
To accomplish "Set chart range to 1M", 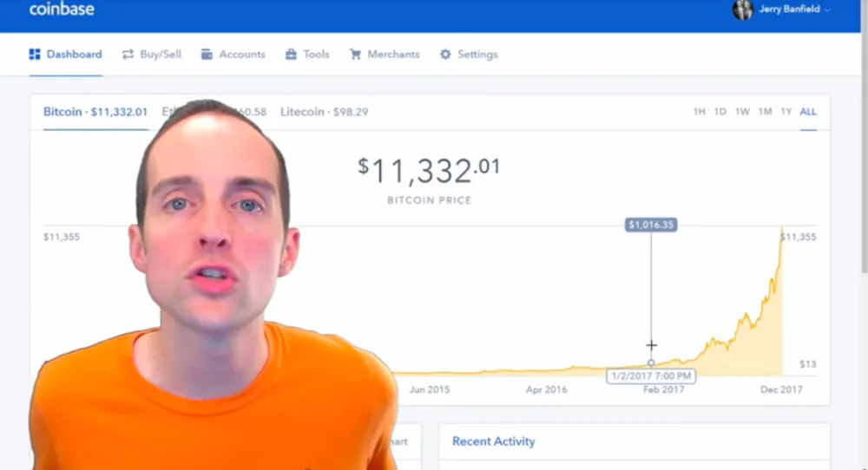I will pos(765,112).
